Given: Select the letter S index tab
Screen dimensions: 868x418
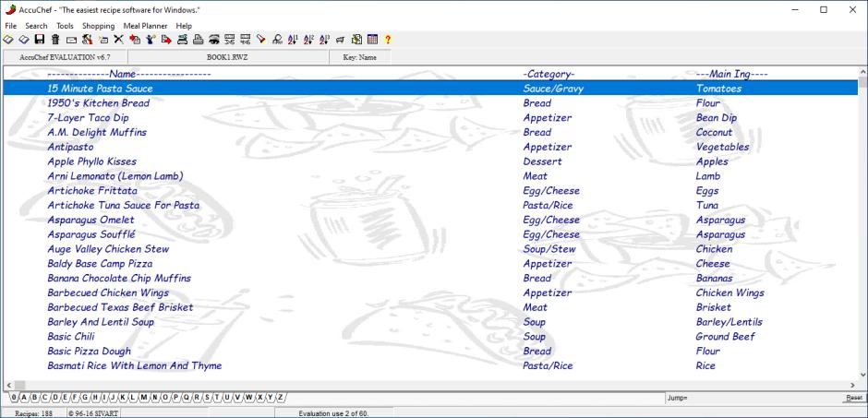Looking at the screenshot, I should pyautogui.click(x=207, y=397).
